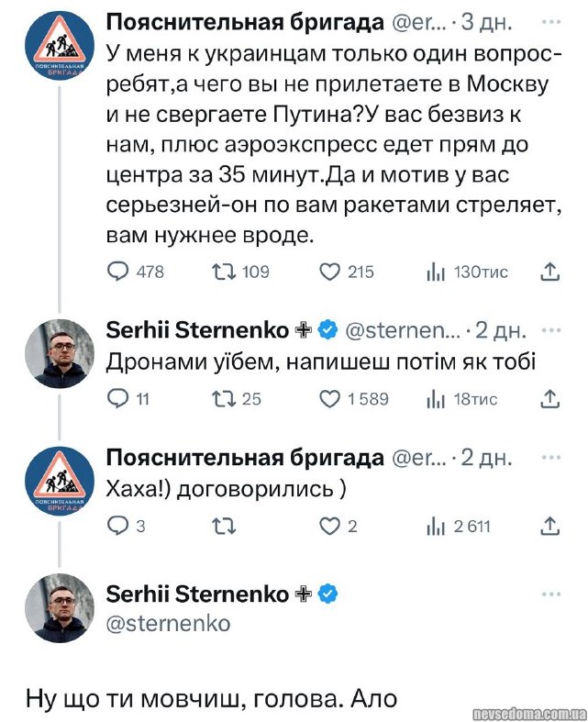This screenshot has height=722, width=588.
Task: Share Sternenko's 'Дронами' tweet
Action: [549, 398]
